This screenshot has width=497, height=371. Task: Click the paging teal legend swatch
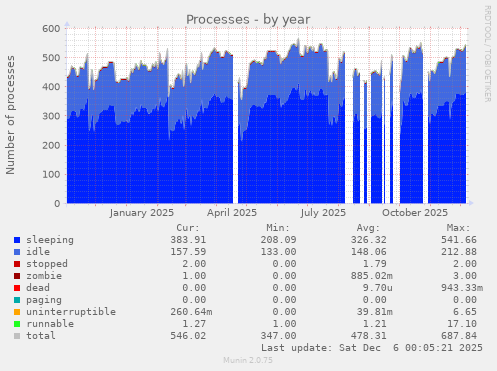coord(17,300)
